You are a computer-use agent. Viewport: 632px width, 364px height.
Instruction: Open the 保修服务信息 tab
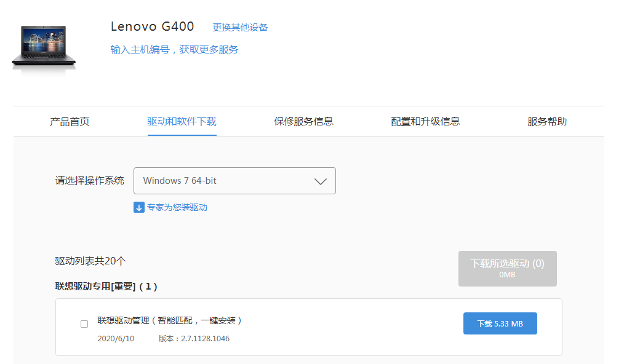pos(303,122)
